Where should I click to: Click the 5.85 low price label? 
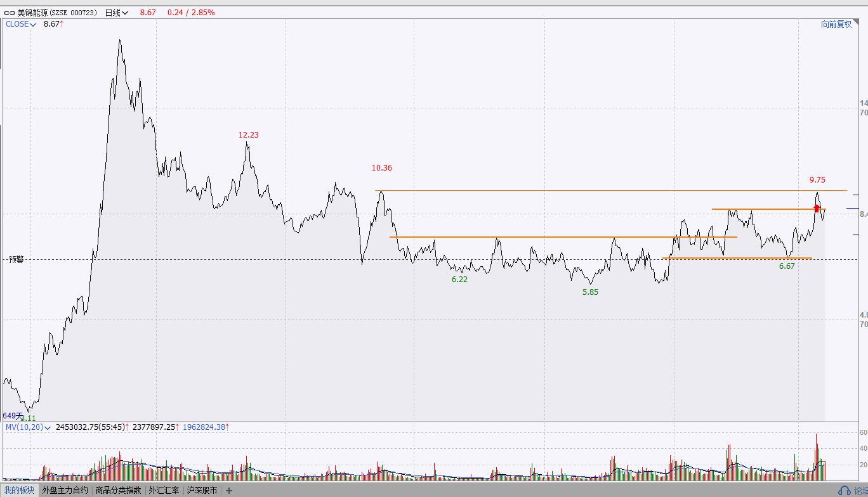tap(590, 292)
